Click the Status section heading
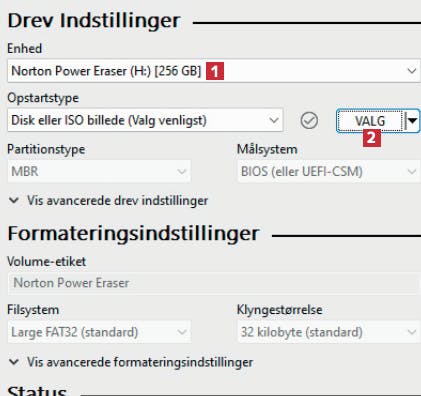The image size is (421, 396). [37, 390]
